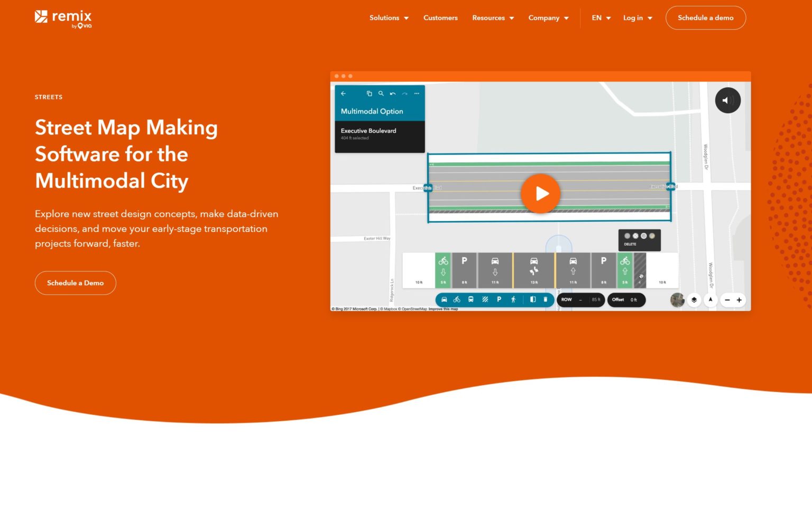Redo the last street edit
The image size is (812, 508).
(x=404, y=94)
